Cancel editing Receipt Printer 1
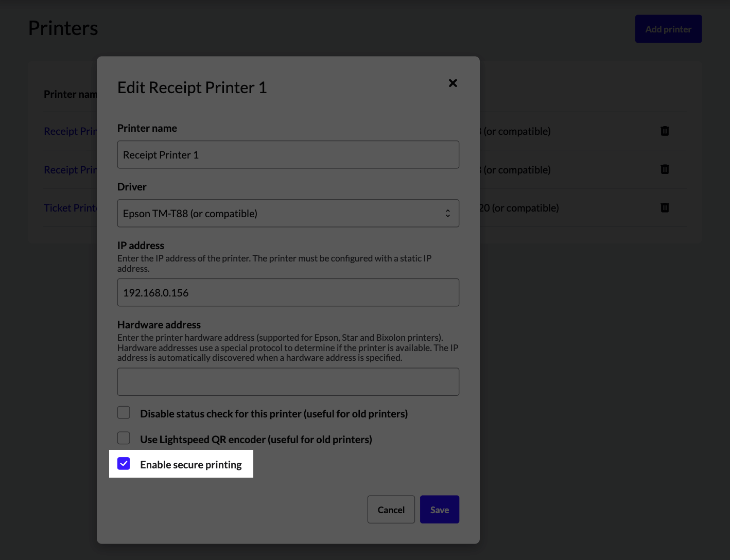 tap(391, 510)
